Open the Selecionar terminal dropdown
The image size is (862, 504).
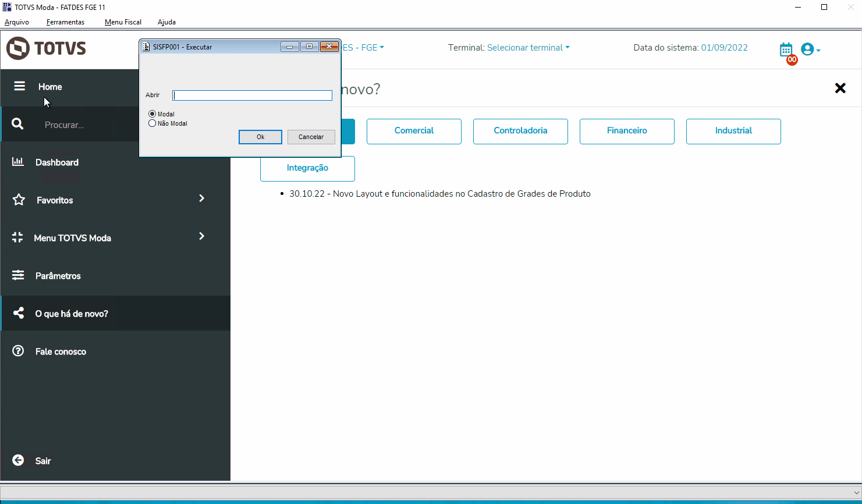(528, 48)
